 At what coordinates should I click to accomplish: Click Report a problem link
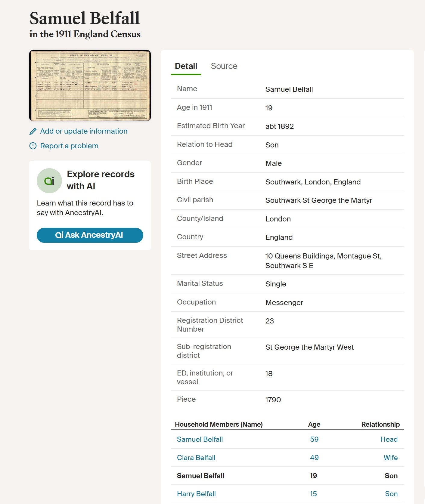point(69,146)
